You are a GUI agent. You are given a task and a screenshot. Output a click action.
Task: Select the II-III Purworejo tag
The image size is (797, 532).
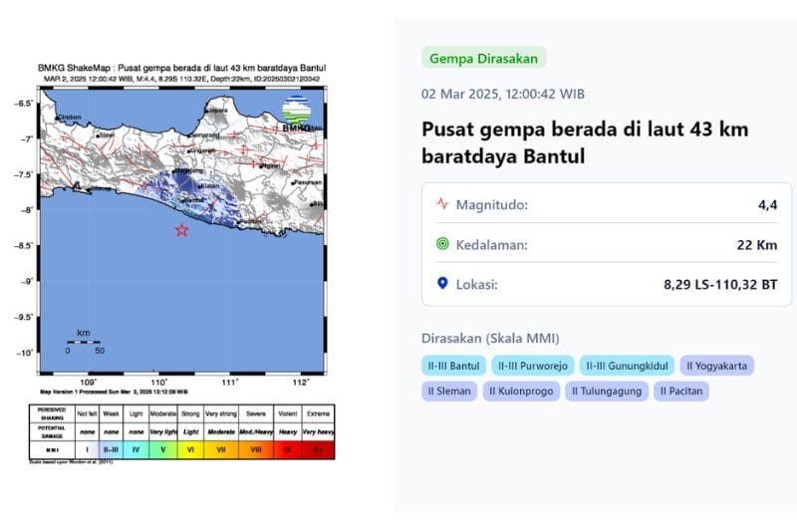[533, 366]
